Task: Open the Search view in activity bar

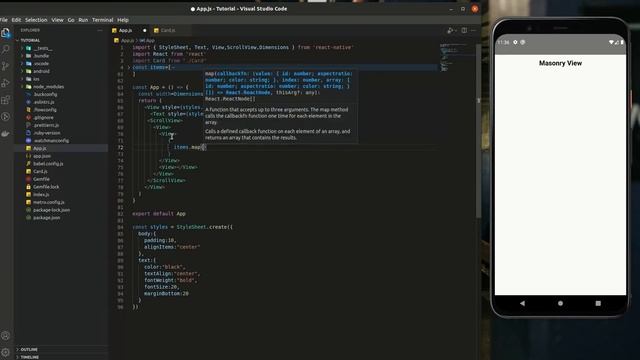Action: pyautogui.click(x=6, y=49)
